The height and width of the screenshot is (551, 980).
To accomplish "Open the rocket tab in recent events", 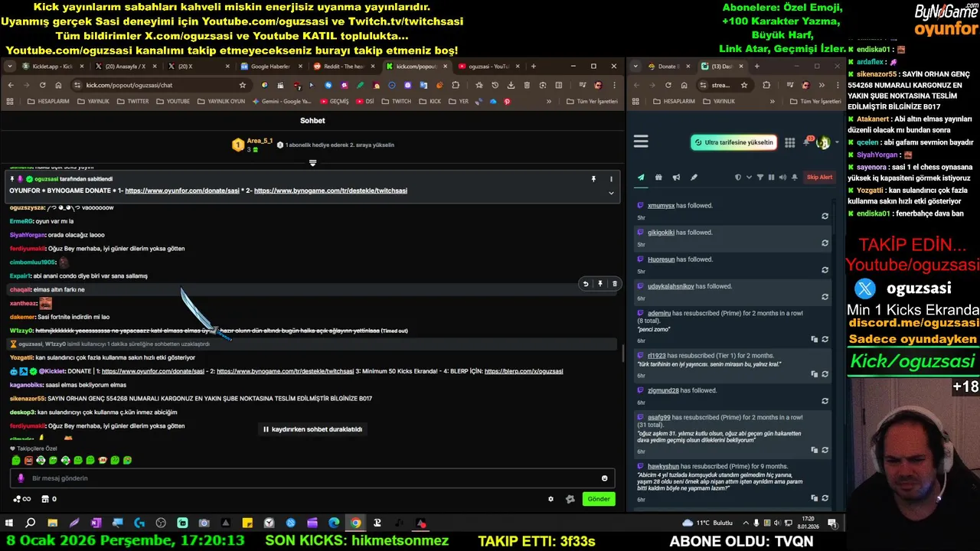I will (x=694, y=178).
